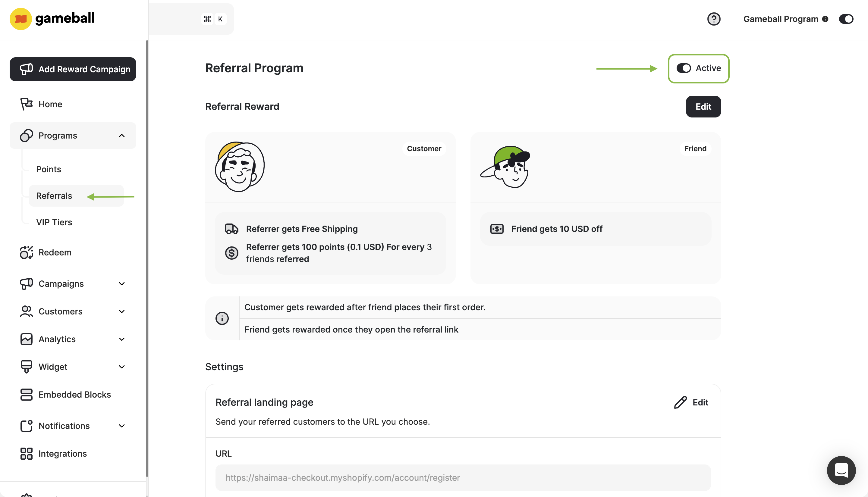Select the Redeem icon in the sidebar

26,252
